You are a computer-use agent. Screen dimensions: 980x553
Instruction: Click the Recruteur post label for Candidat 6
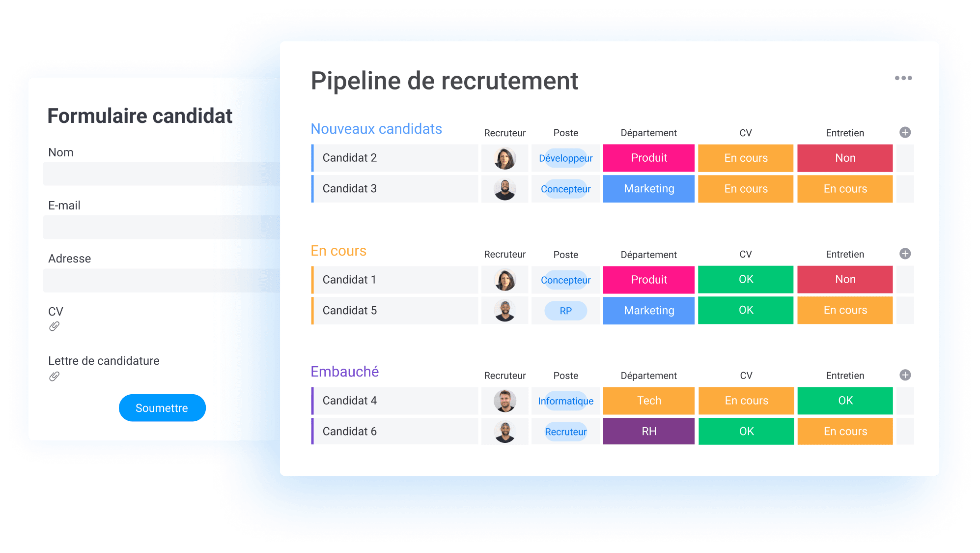click(565, 432)
